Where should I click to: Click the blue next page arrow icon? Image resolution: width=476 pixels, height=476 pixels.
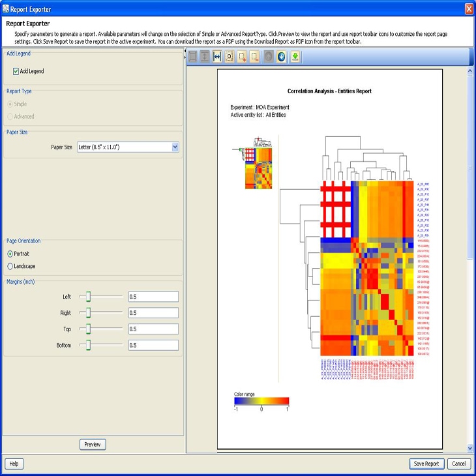[x=282, y=57]
